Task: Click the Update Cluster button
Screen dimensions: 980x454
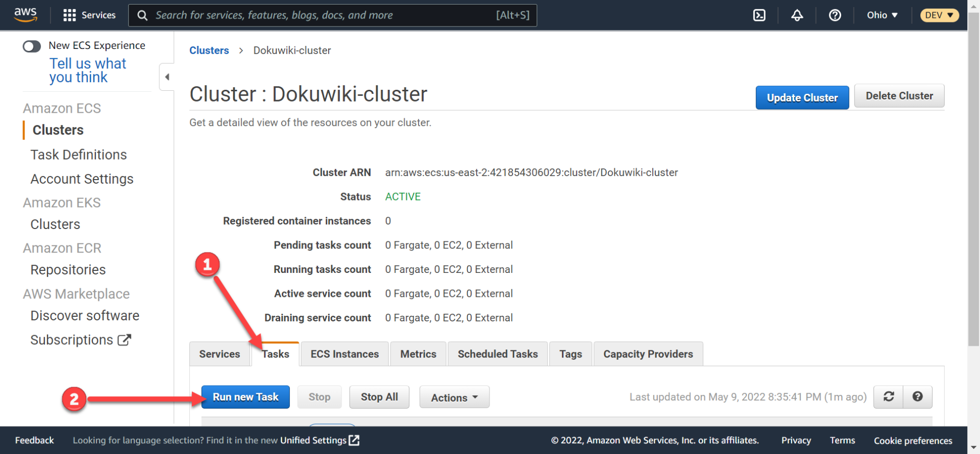Action: (x=802, y=97)
